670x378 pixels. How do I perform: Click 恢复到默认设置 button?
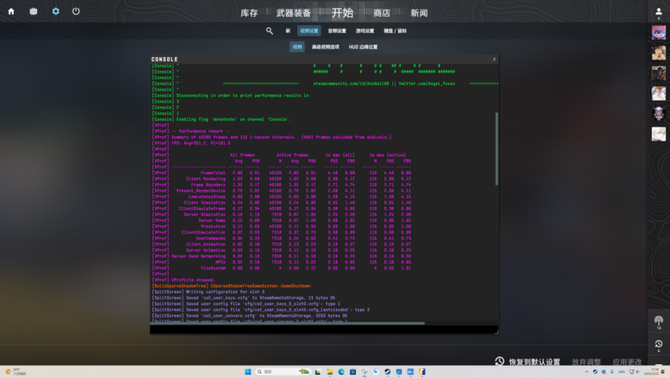[x=528, y=362]
